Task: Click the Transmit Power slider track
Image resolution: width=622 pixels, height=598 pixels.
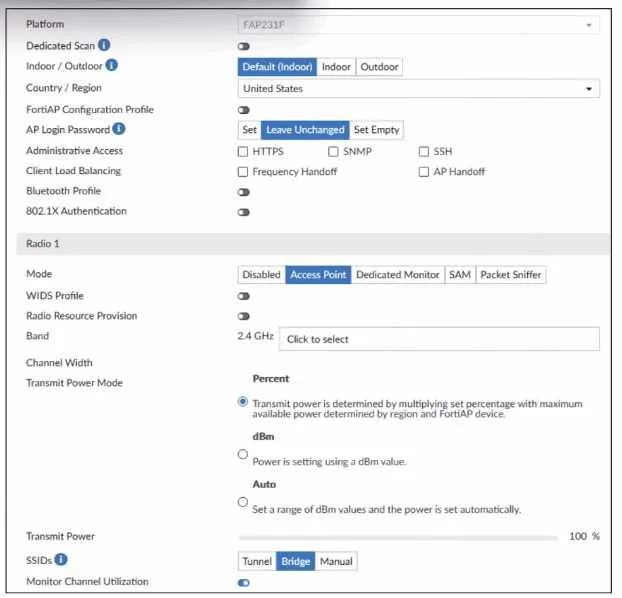Action: coord(398,538)
